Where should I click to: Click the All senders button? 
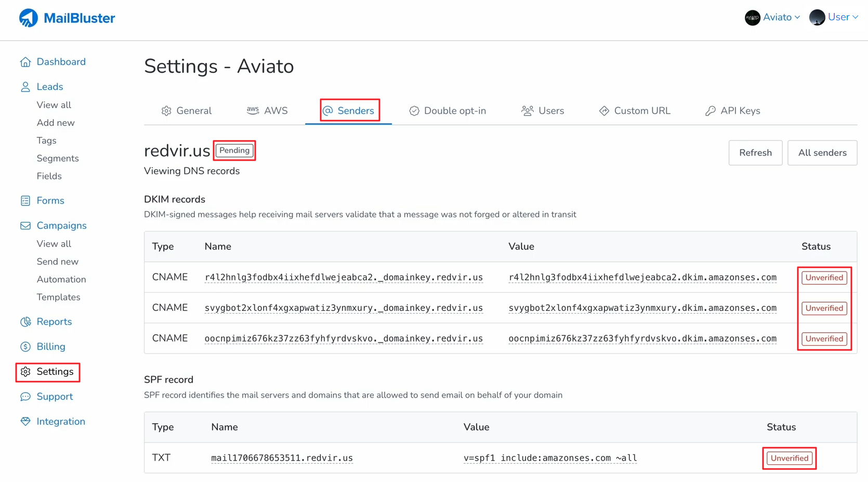[822, 153]
